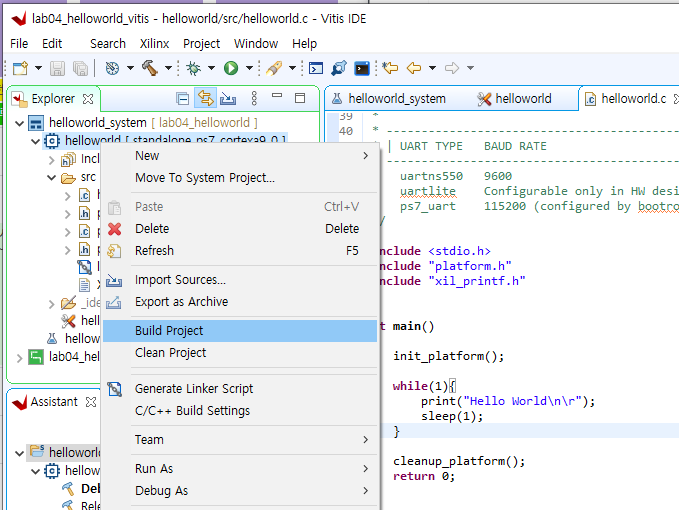The image size is (679, 510).
Task: Click the New project toolbar icon
Action: [20, 68]
